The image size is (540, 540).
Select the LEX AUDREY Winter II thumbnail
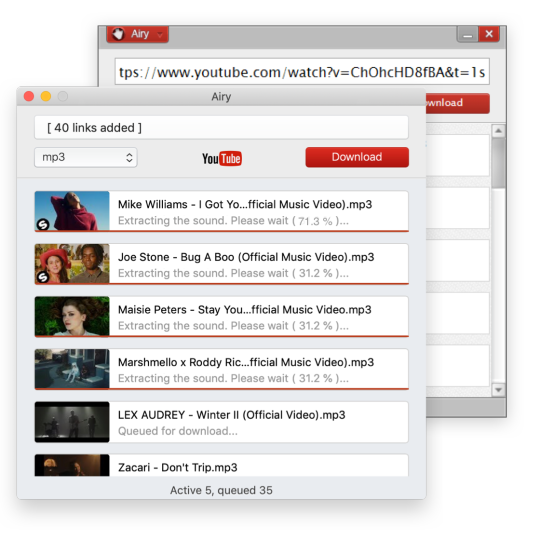point(72,422)
